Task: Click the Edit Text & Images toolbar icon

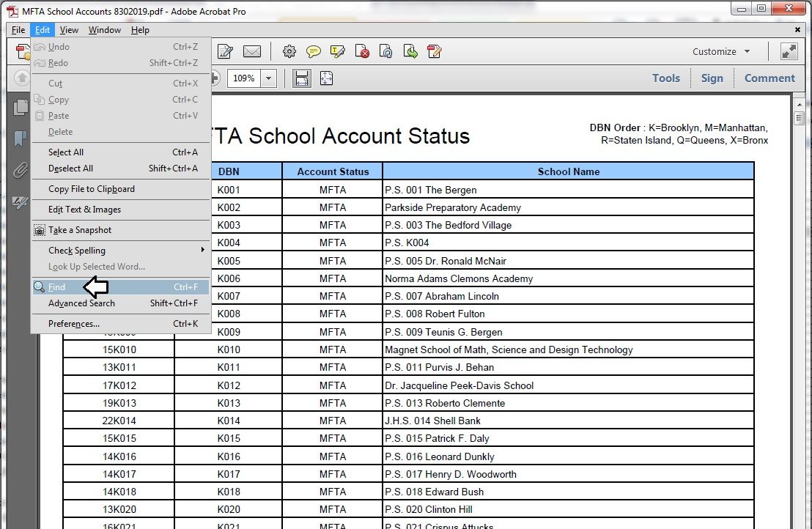Action: (x=435, y=51)
